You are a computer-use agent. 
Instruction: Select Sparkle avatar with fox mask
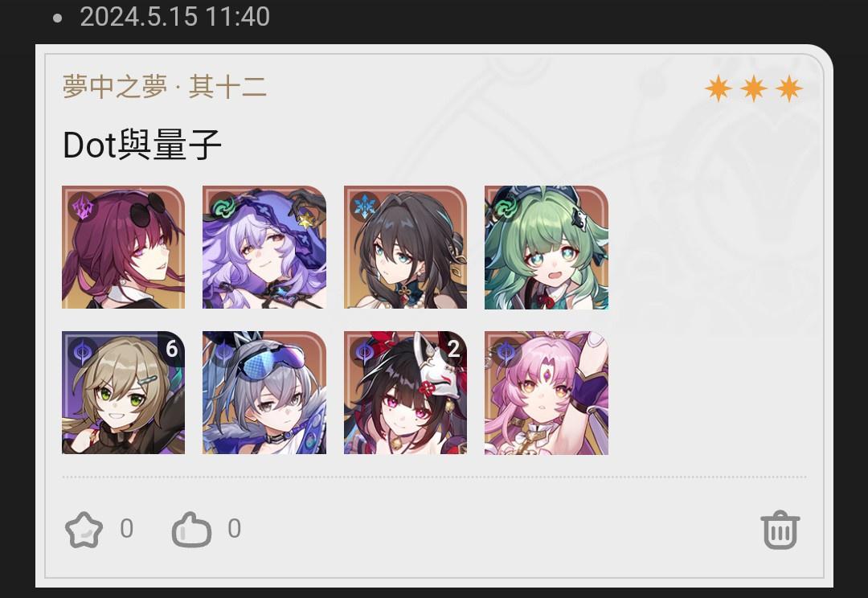(x=405, y=392)
